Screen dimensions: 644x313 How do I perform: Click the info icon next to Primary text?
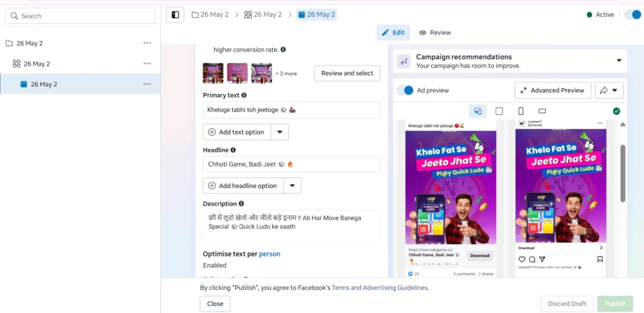click(244, 96)
